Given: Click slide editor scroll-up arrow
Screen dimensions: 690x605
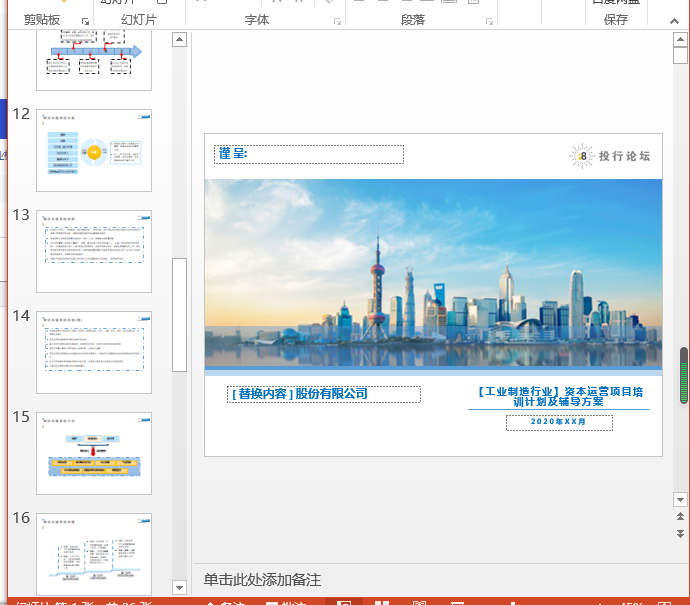Looking at the screenshot, I should click(x=680, y=40).
